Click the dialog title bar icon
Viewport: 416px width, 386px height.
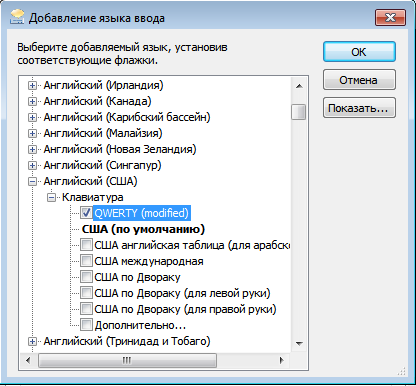point(17,17)
